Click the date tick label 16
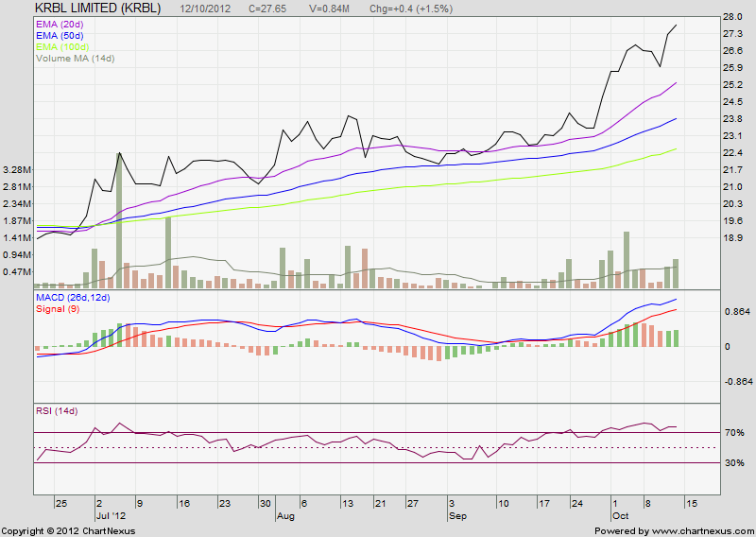 pos(183,504)
